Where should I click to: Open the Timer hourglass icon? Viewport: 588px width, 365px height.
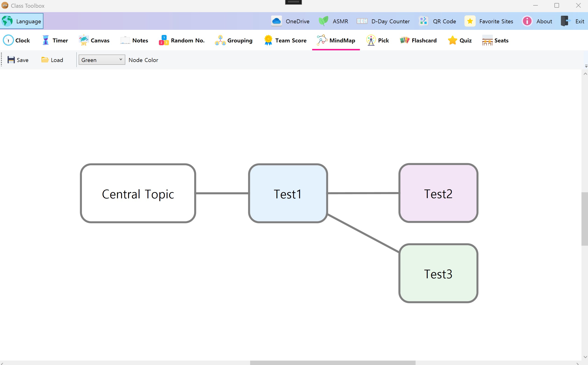click(x=45, y=40)
